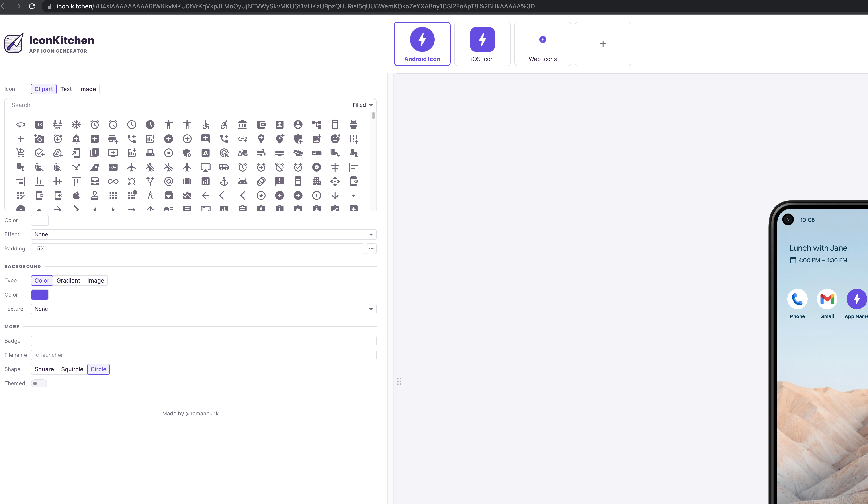This screenshot has width=868, height=504.
Task: Select the camping van clipart icon
Action: pos(224,167)
